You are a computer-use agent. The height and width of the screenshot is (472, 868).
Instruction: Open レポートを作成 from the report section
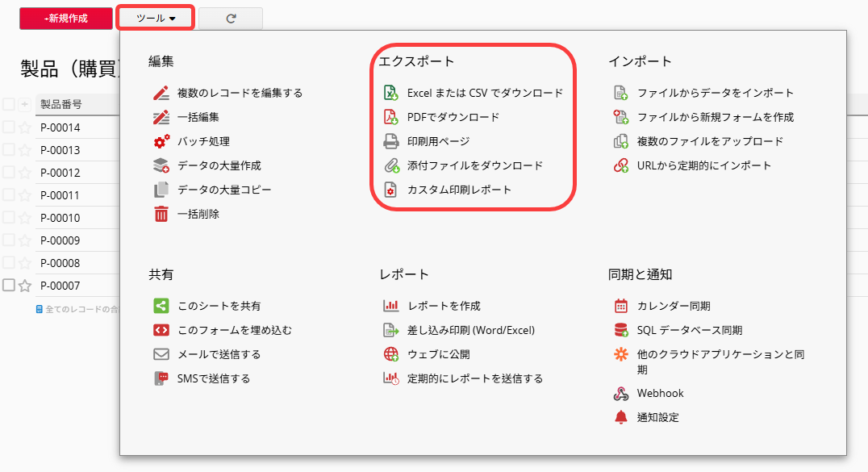[x=444, y=306]
